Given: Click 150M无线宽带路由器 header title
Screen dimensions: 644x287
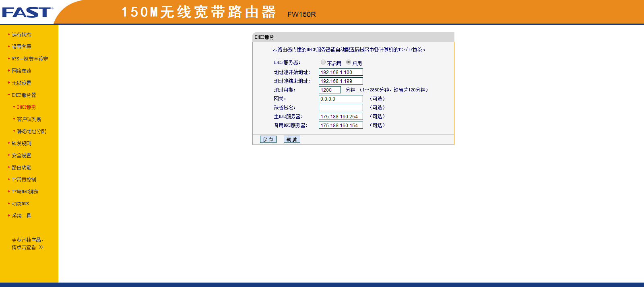Looking at the screenshot, I should [199, 12].
